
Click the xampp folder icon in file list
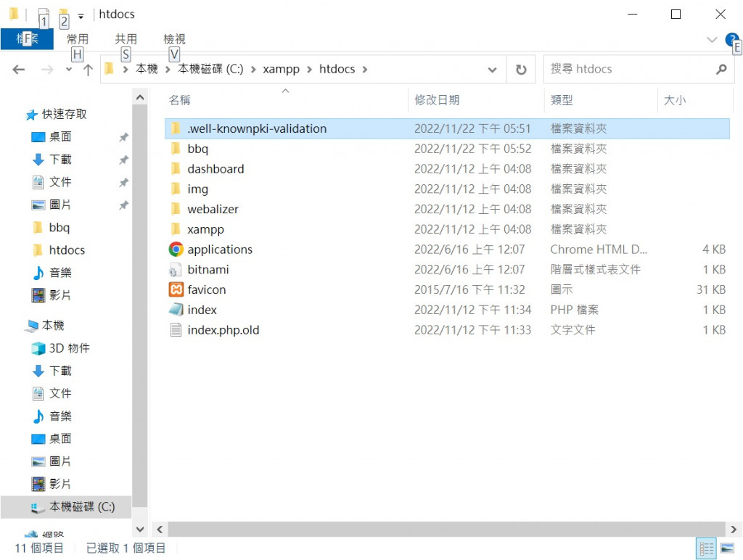pyautogui.click(x=176, y=229)
